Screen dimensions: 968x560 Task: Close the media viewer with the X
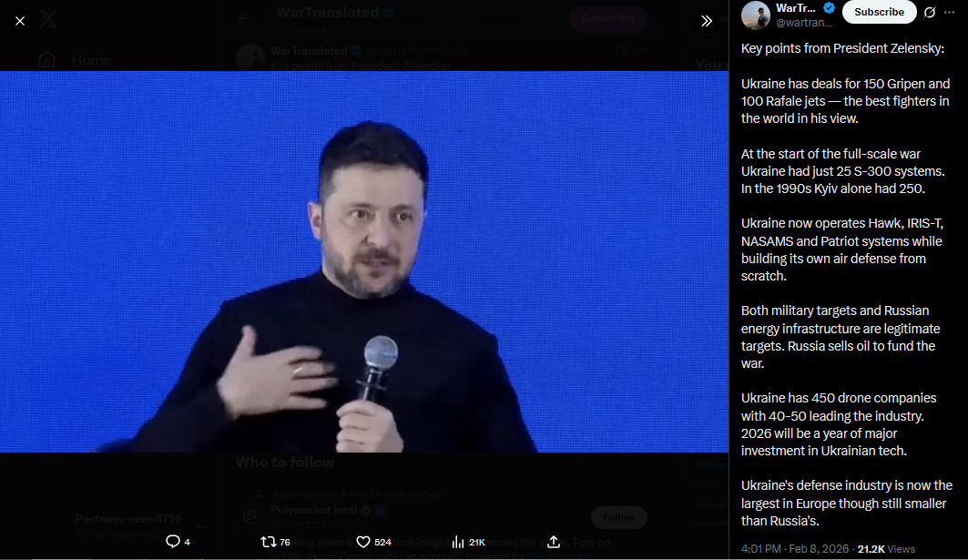pyautogui.click(x=20, y=21)
